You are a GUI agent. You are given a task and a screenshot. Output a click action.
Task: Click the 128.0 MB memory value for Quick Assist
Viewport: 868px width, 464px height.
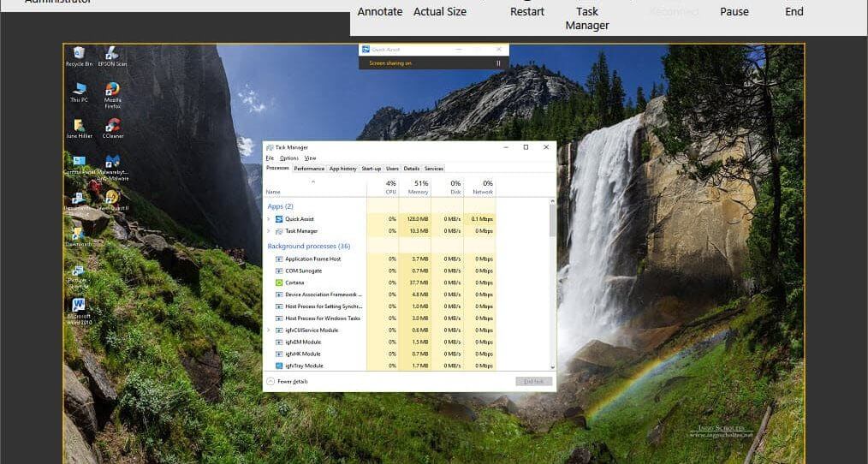418,219
